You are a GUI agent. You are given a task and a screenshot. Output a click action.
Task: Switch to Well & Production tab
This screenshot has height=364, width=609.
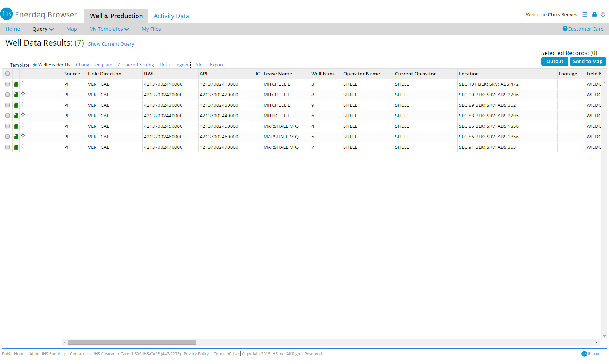point(116,16)
